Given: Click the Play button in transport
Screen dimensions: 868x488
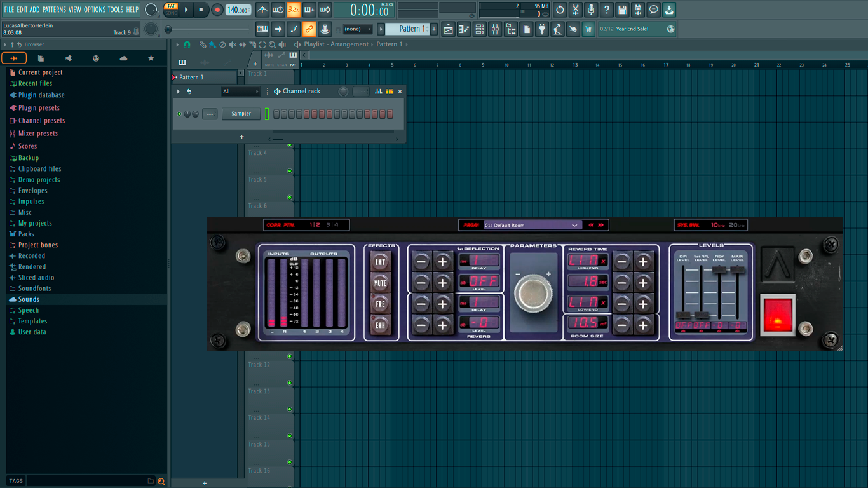Looking at the screenshot, I should point(186,10).
